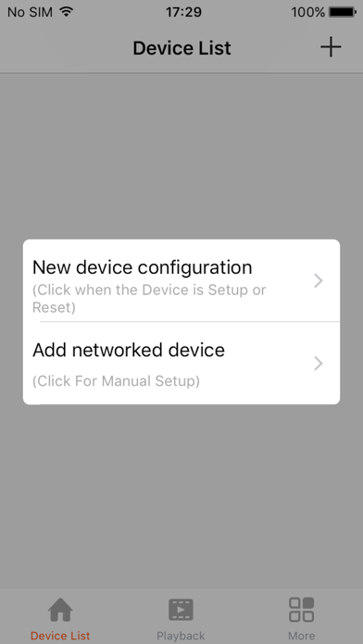The width and height of the screenshot is (363, 644).
Task: Click the No SIM carrier text
Action: pos(30,12)
